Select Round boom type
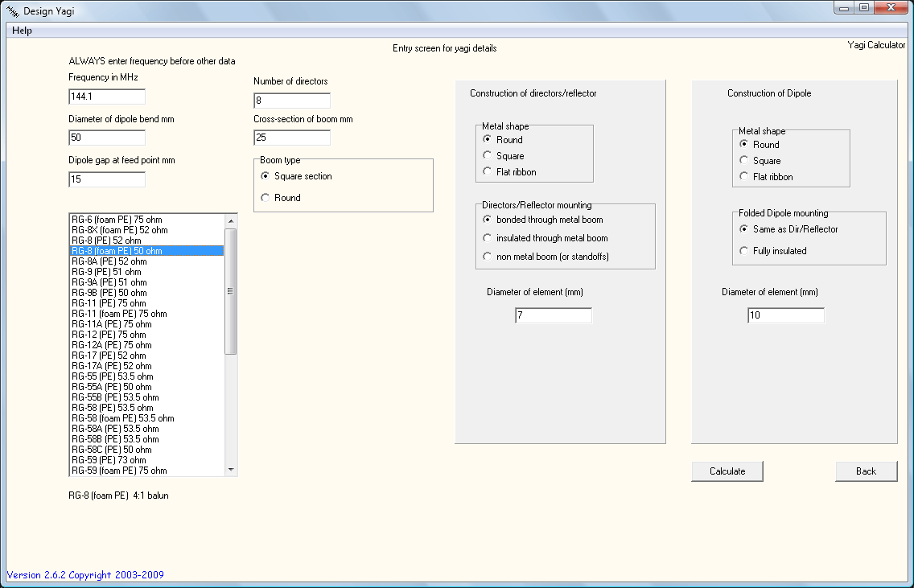 coord(266,198)
